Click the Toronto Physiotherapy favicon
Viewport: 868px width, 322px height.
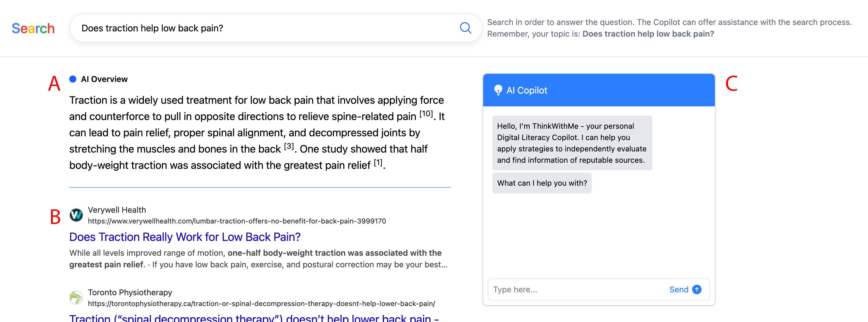tap(76, 297)
